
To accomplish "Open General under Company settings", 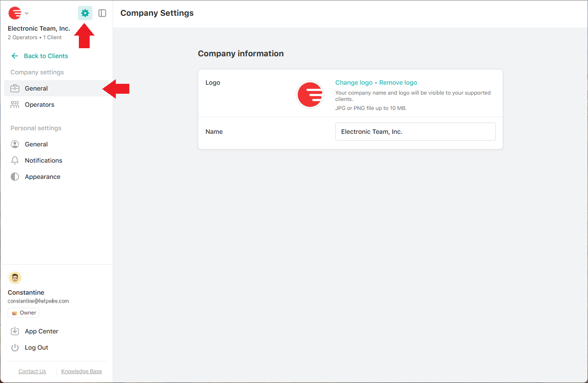I will (36, 88).
